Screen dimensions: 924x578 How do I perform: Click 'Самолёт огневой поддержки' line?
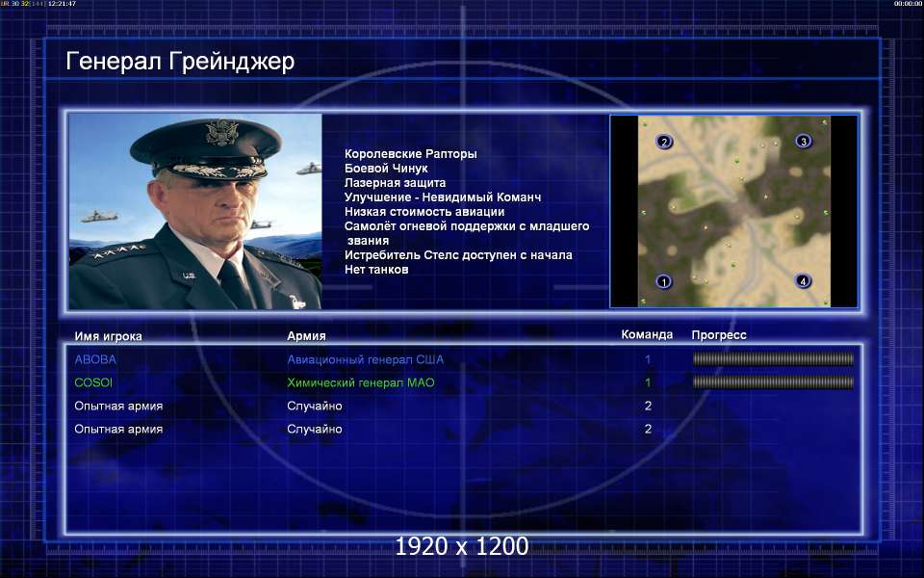tap(467, 233)
